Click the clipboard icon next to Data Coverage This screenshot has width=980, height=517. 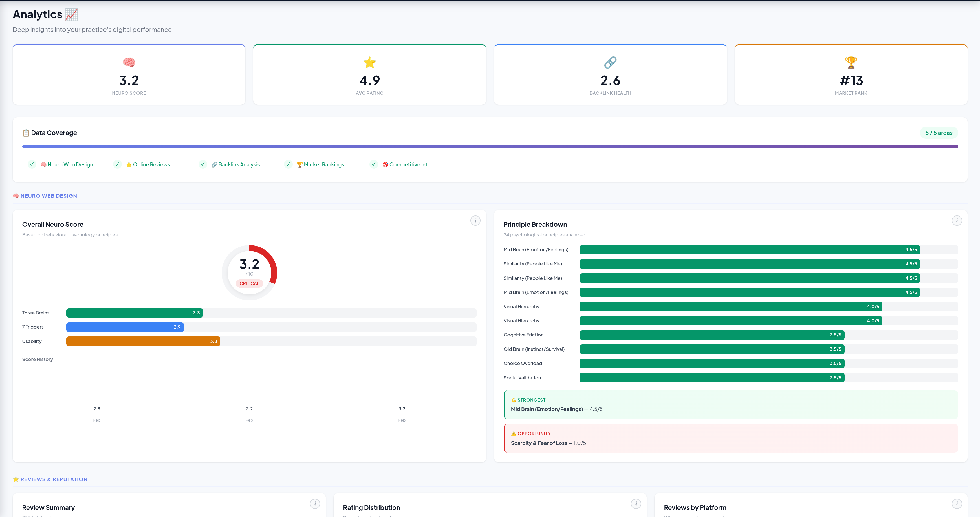[26, 133]
